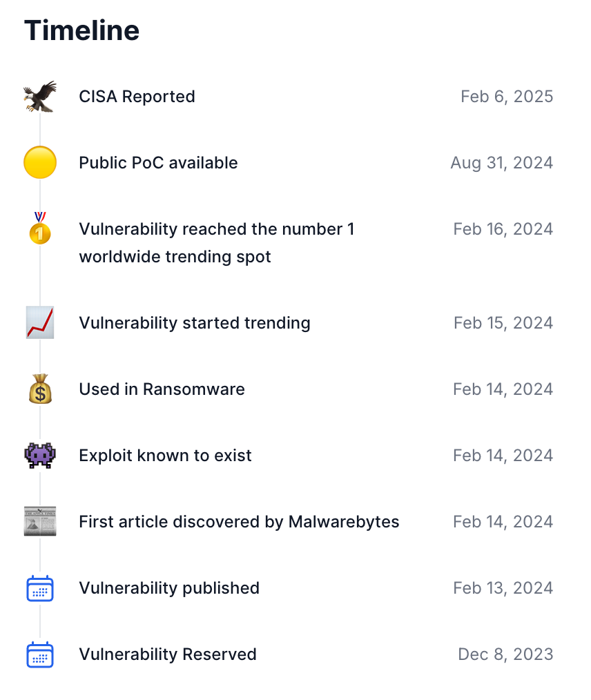The image size is (591, 700).
Task: Click calendar icon for Vulnerability published
Action: 39,588
